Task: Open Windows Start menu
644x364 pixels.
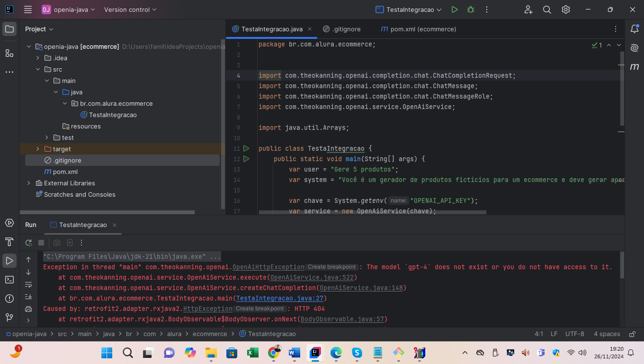Action: click(x=107, y=353)
